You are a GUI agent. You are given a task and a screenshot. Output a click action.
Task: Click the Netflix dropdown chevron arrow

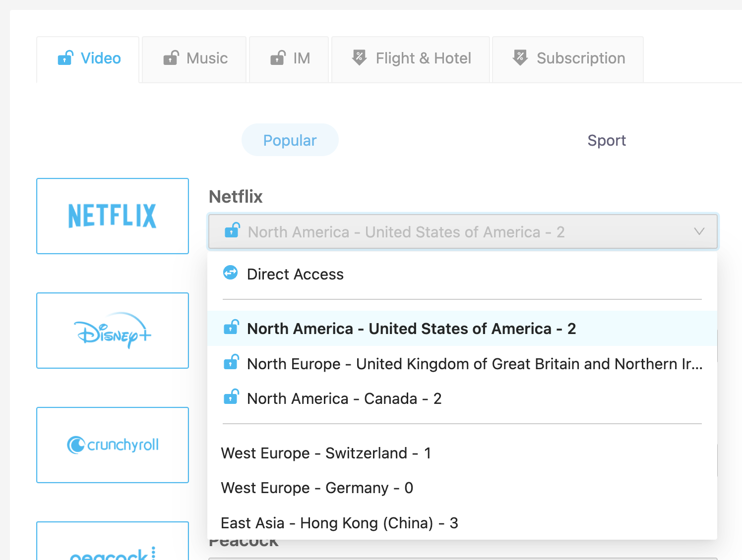(x=699, y=231)
